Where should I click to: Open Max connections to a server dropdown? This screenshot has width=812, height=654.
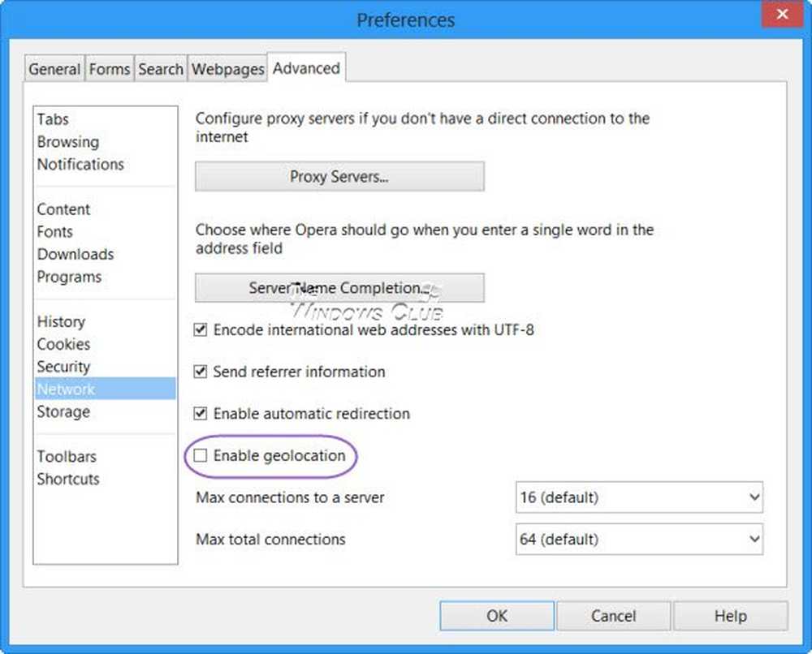click(x=639, y=497)
